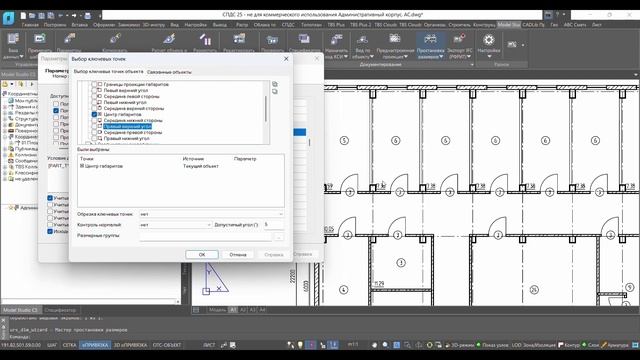
Task: Expand Здания tree node
Action: (x=5, y=107)
